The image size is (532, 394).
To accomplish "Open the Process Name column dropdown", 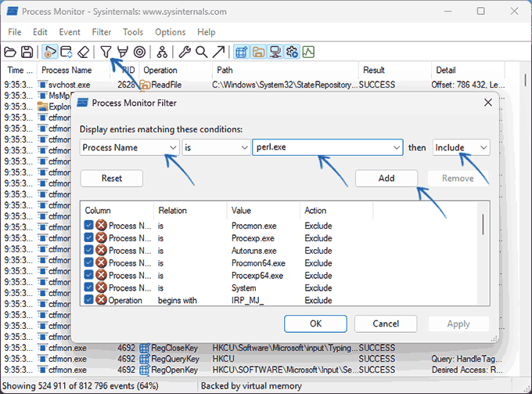I will 130,147.
